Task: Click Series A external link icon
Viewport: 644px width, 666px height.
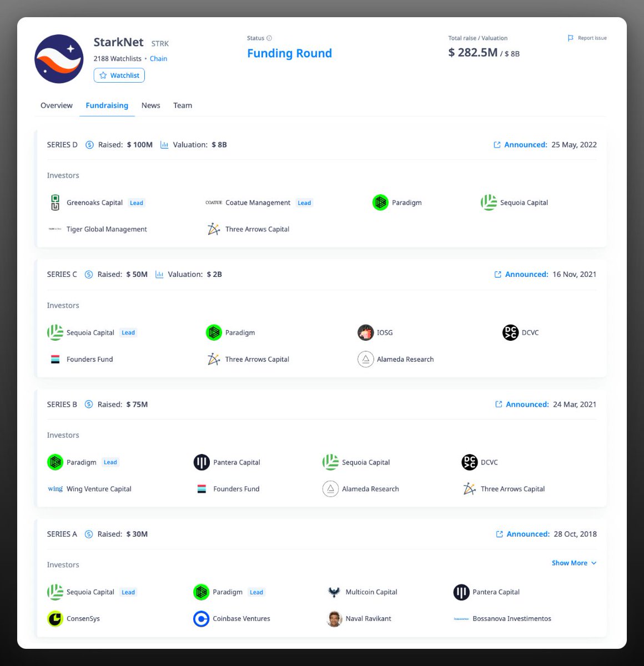Action: coord(499,534)
